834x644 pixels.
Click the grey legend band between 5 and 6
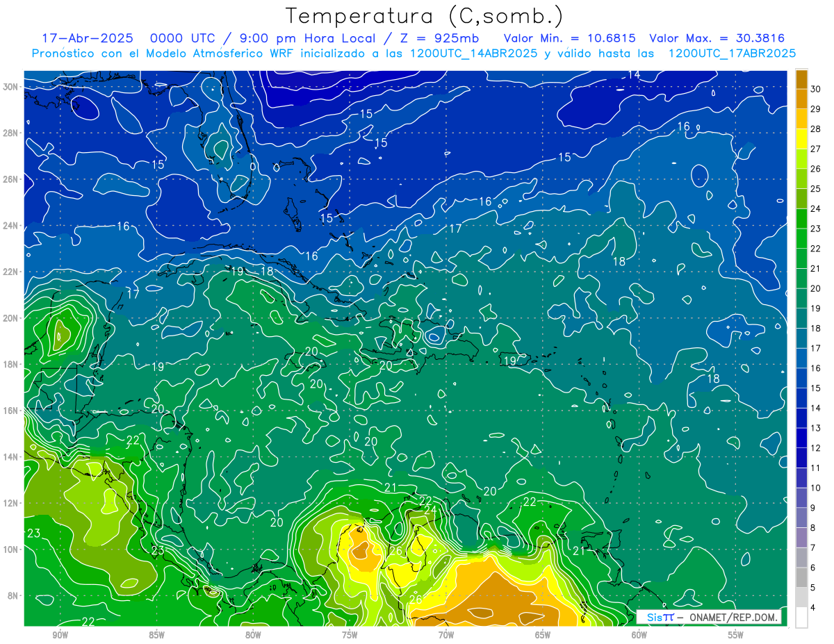tap(801, 577)
